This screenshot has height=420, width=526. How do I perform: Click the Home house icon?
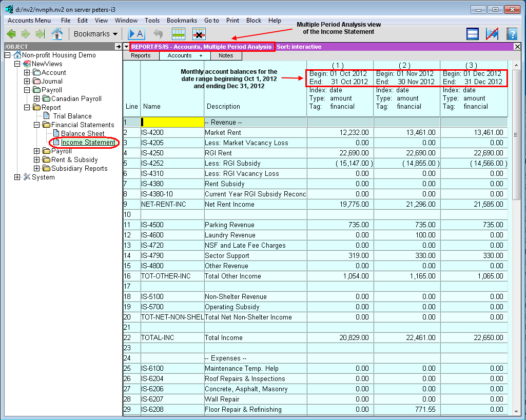tap(57, 34)
